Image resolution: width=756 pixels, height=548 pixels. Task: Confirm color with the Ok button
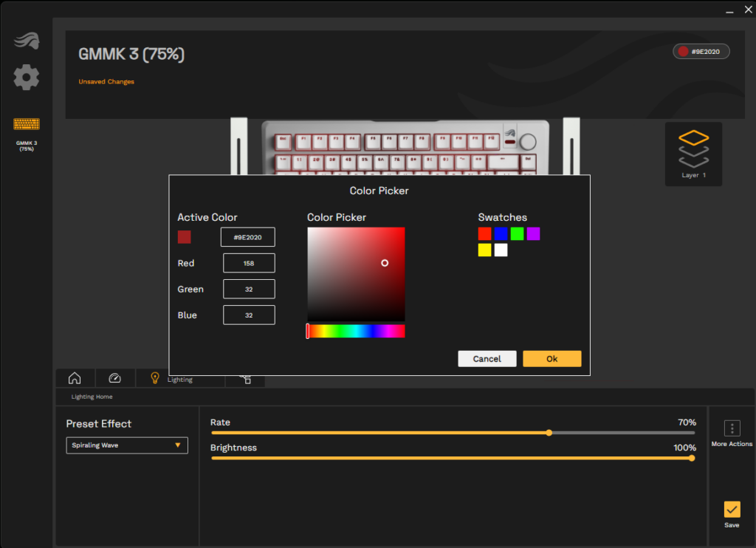pos(551,359)
